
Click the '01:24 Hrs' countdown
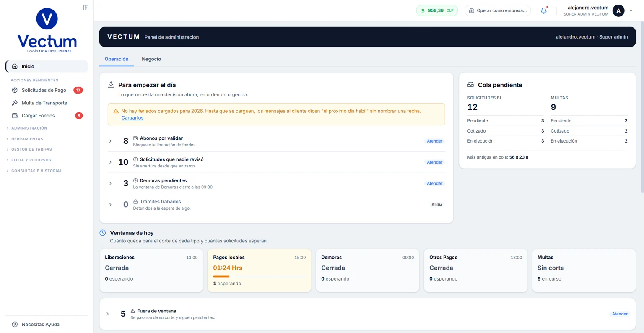[228, 268]
